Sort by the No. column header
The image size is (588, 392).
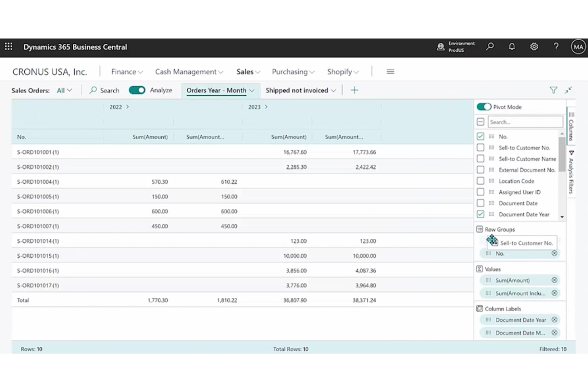click(x=21, y=137)
